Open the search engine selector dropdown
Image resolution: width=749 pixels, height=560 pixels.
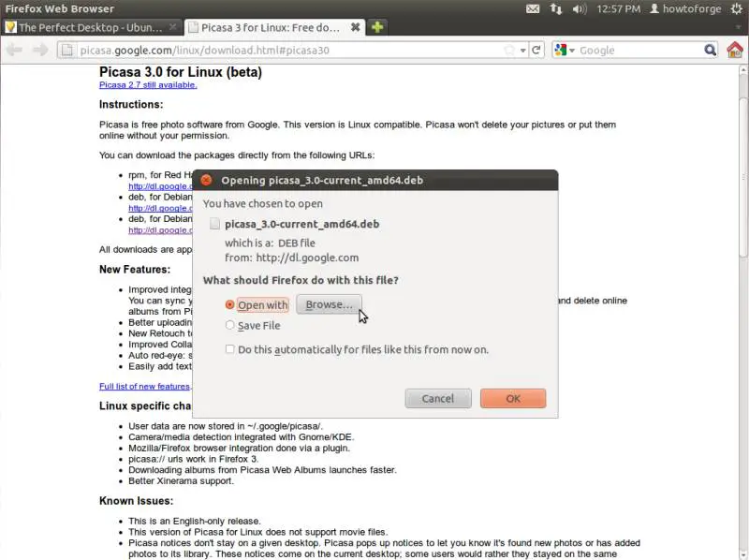click(565, 50)
